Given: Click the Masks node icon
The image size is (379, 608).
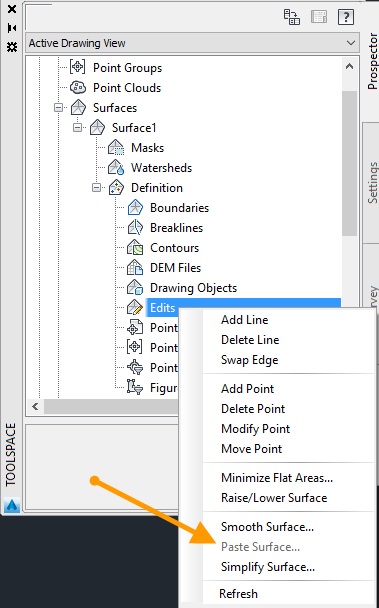Looking at the screenshot, I should pos(116,148).
